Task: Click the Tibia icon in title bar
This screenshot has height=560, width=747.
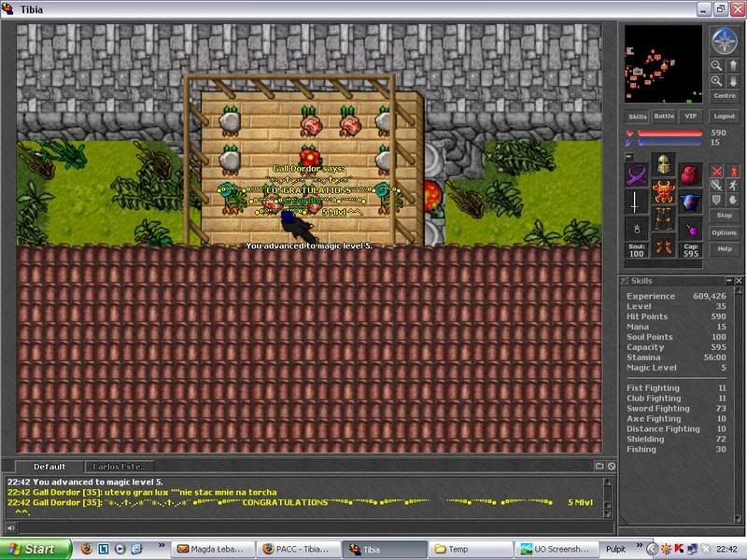Action: [8, 9]
